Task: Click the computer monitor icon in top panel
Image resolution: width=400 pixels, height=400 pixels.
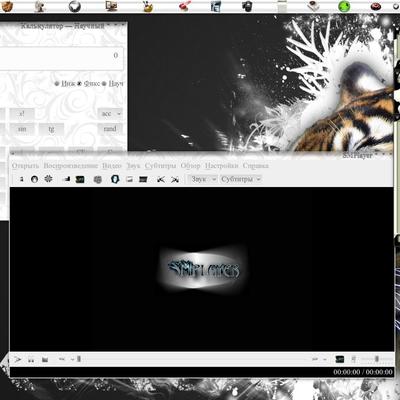Action: [x=111, y=6]
